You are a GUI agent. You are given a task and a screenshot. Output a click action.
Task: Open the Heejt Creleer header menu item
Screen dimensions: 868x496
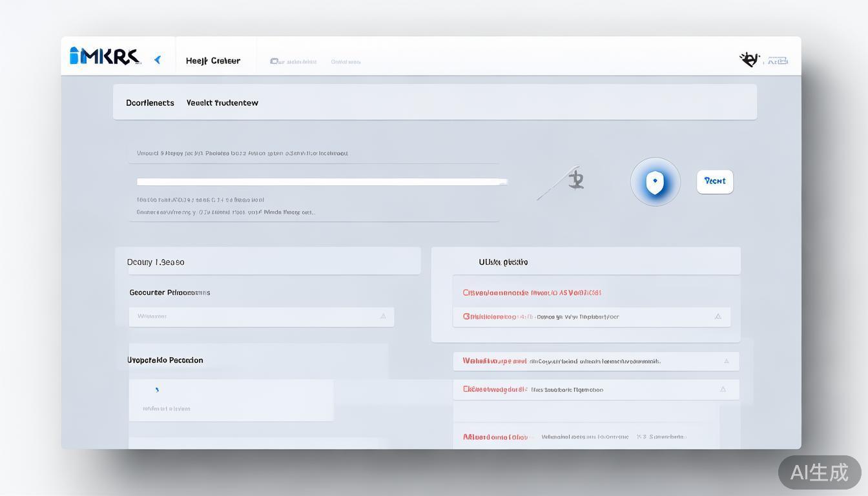tap(212, 61)
